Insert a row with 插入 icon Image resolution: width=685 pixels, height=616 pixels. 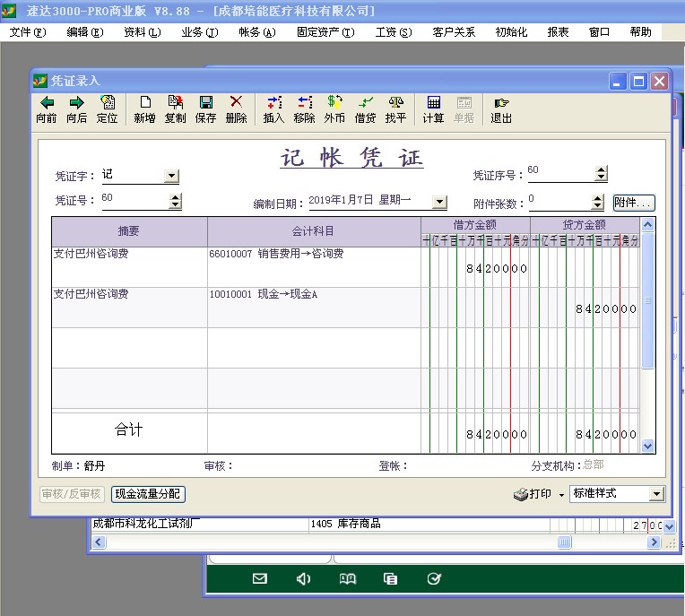pyautogui.click(x=273, y=103)
